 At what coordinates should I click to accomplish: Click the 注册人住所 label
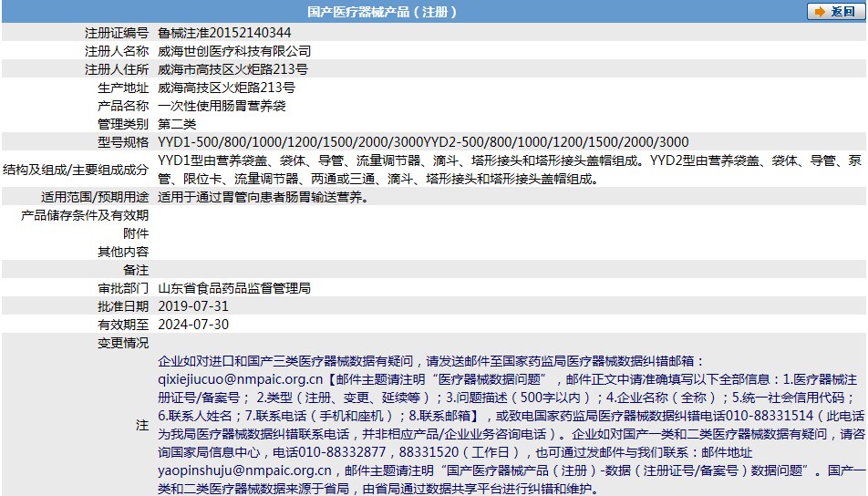click(117, 69)
